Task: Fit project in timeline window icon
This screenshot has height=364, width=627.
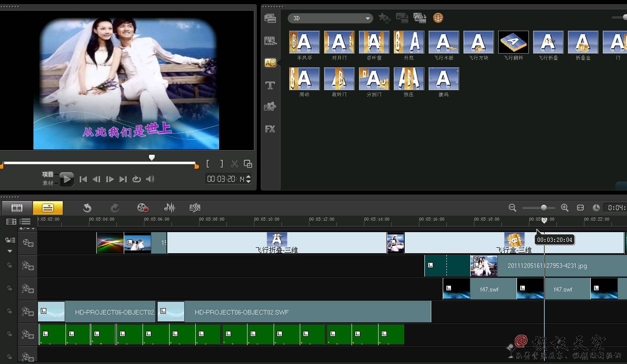Action: click(580, 208)
